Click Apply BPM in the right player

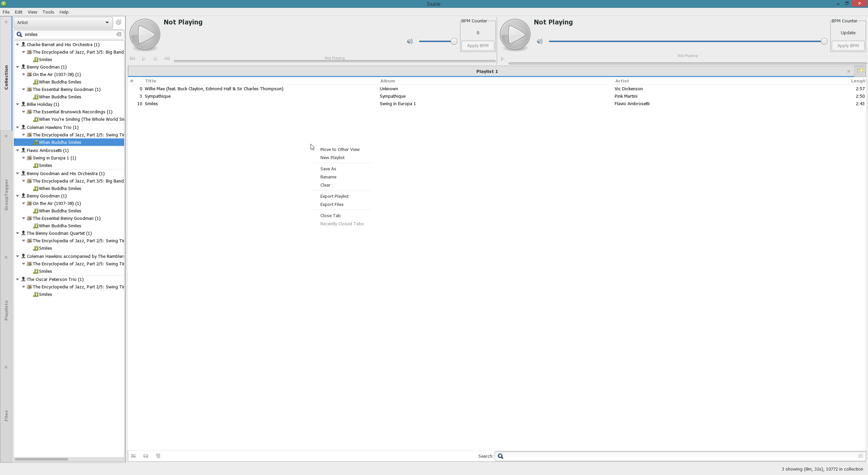(x=848, y=45)
